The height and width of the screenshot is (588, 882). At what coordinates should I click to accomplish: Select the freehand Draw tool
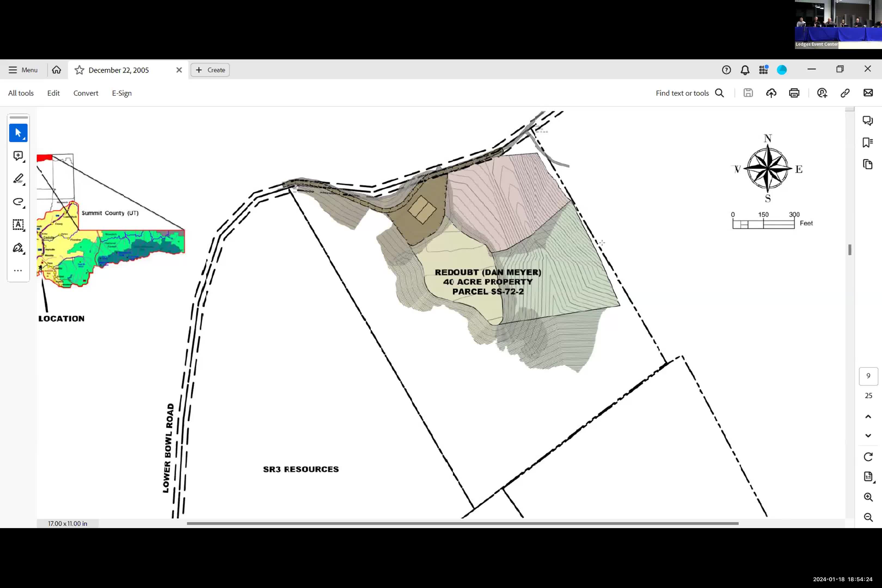coord(18,202)
